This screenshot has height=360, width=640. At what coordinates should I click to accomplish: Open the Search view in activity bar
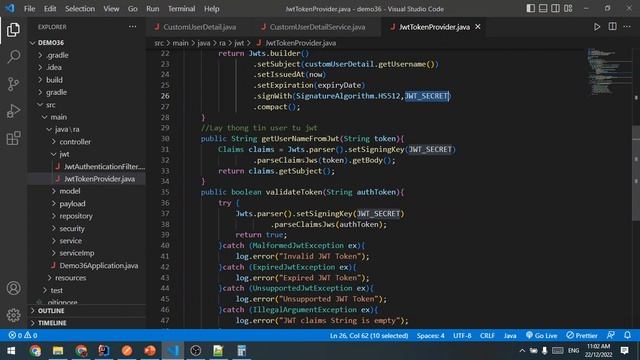coord(13,56)
